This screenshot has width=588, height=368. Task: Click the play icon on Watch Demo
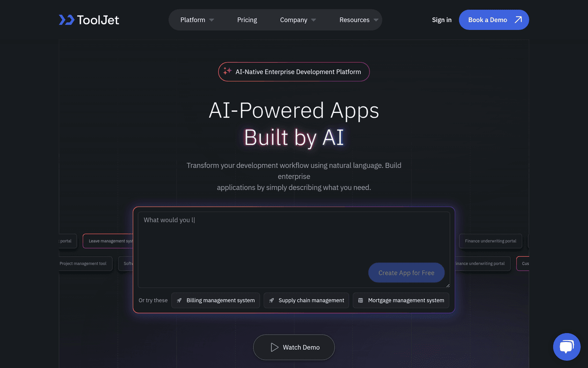click(x=274, y=347)
